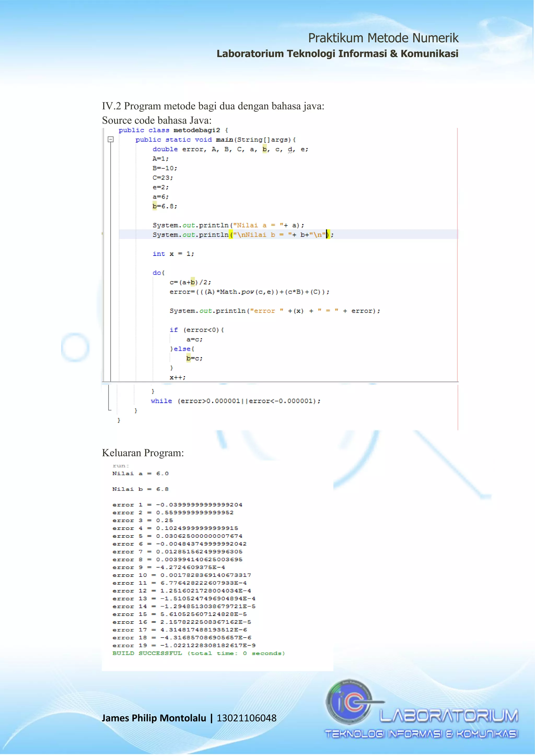Screen dimensions: 535x756
Task: Click code line 'a=c;'
Action: (x=194, y=339)
